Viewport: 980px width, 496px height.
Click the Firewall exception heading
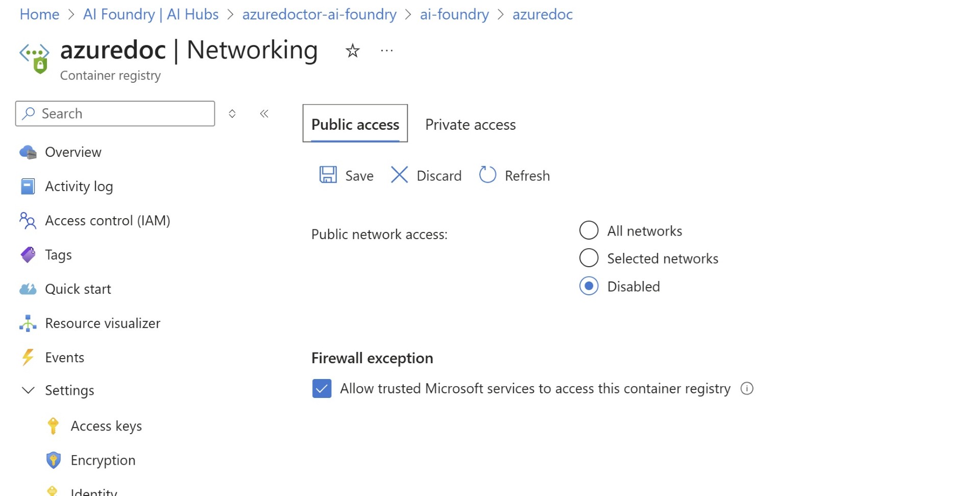[372, 358]
